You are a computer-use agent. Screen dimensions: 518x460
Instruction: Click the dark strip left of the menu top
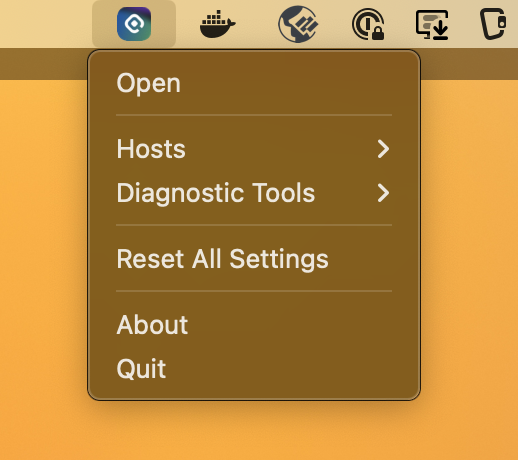[x=43, y=64]
